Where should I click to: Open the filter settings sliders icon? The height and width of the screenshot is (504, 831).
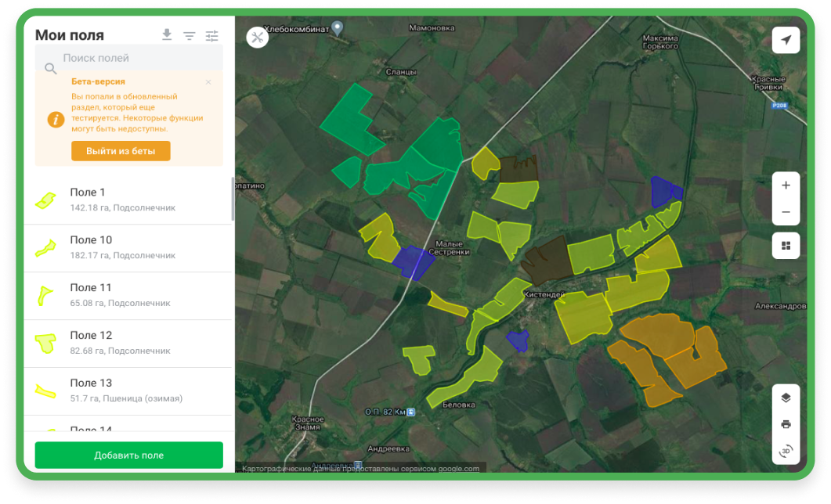[x=212, y=35]
